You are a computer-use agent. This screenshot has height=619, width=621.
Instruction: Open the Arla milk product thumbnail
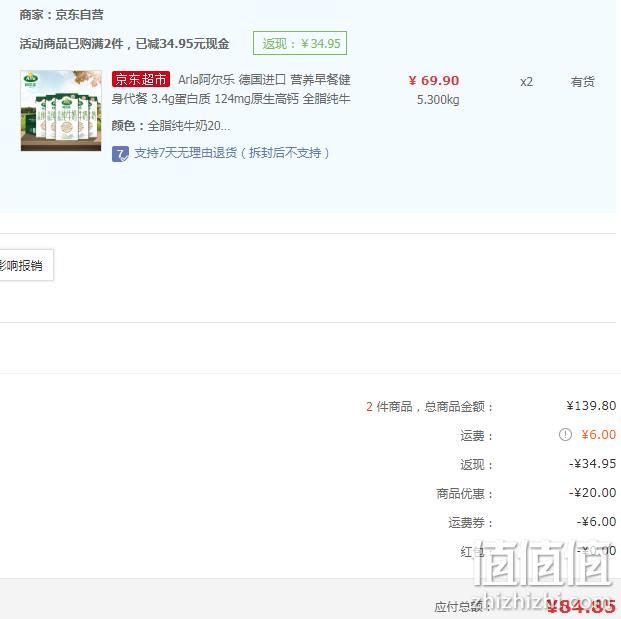coord(61,110)
